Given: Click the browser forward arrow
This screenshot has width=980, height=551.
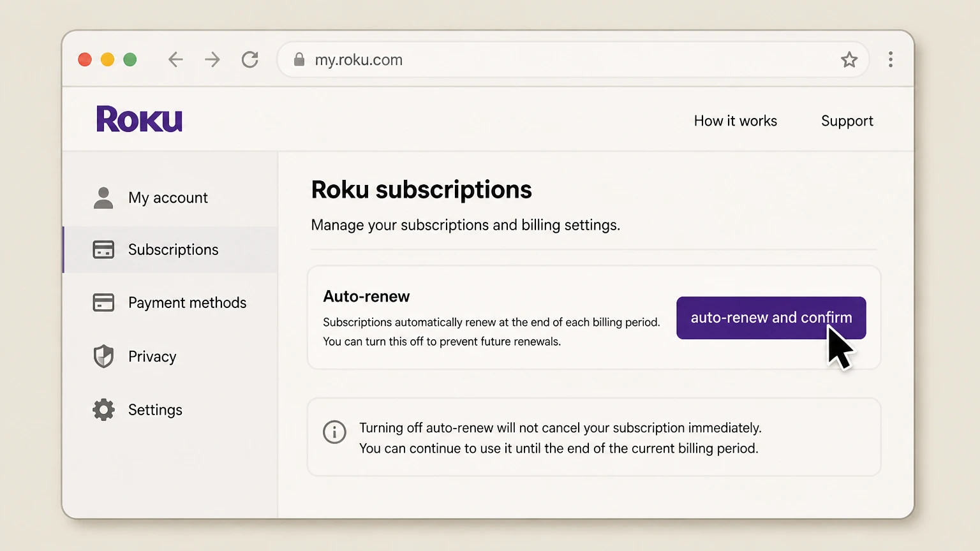Looking at the screenshot, I should pyautogui.click(x=212, y=60).
